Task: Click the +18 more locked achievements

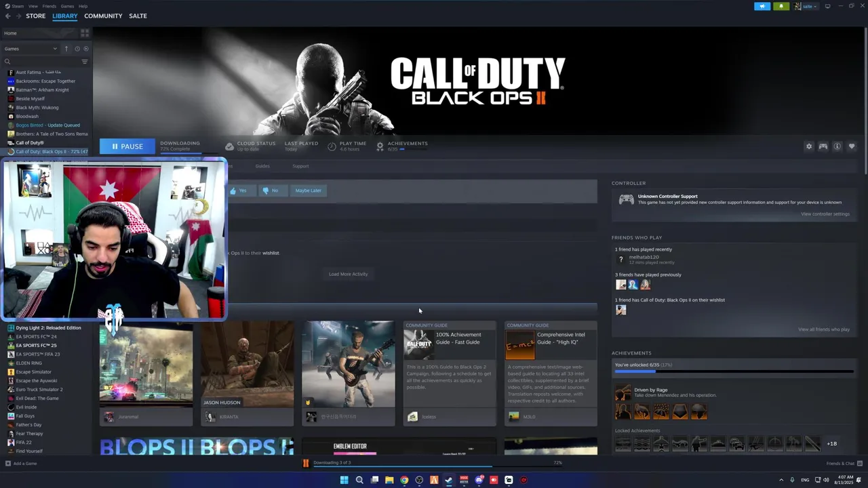Action: click(x=831, y=444)
